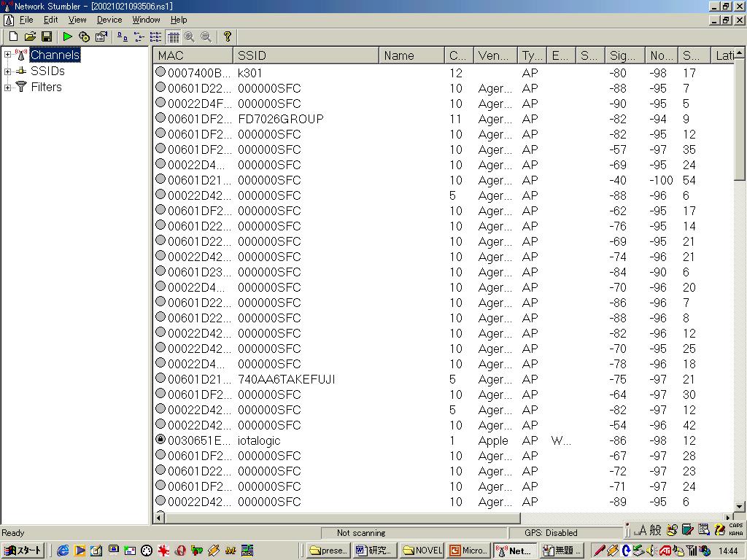Select Channels in the tree panel
This screenshot has height=560, width=747.
tap(55, 55)
